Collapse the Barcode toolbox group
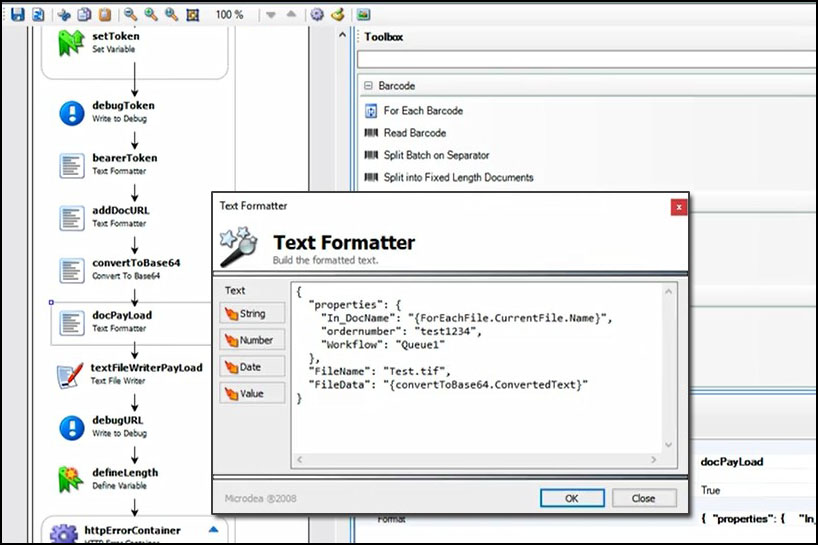The width and height of the screenshot is (818, 545). 368,86
